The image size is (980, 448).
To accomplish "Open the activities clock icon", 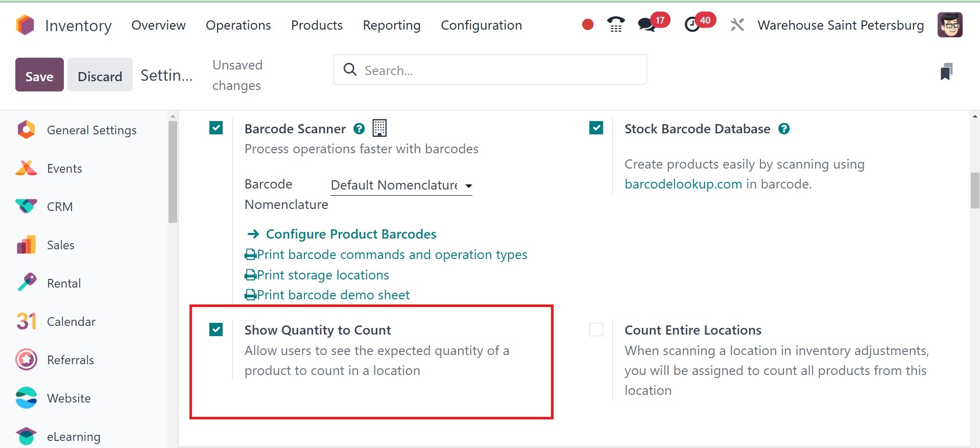I will click(692, 25).
